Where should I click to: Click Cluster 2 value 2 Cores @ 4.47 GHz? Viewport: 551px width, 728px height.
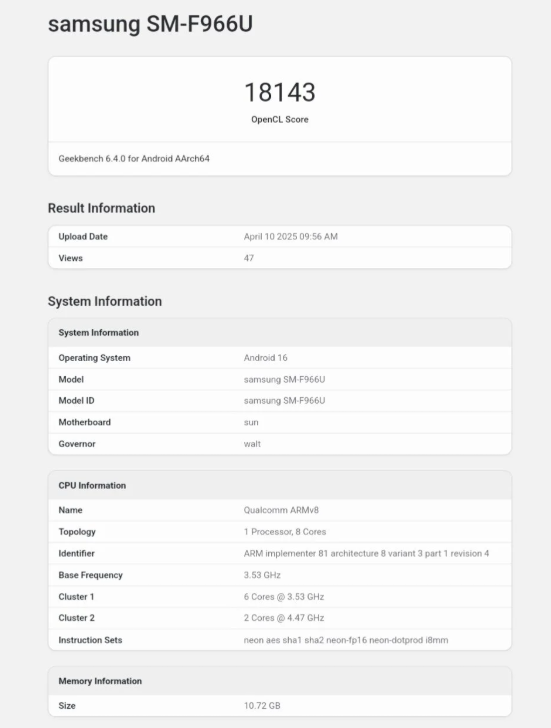point(284,618)
